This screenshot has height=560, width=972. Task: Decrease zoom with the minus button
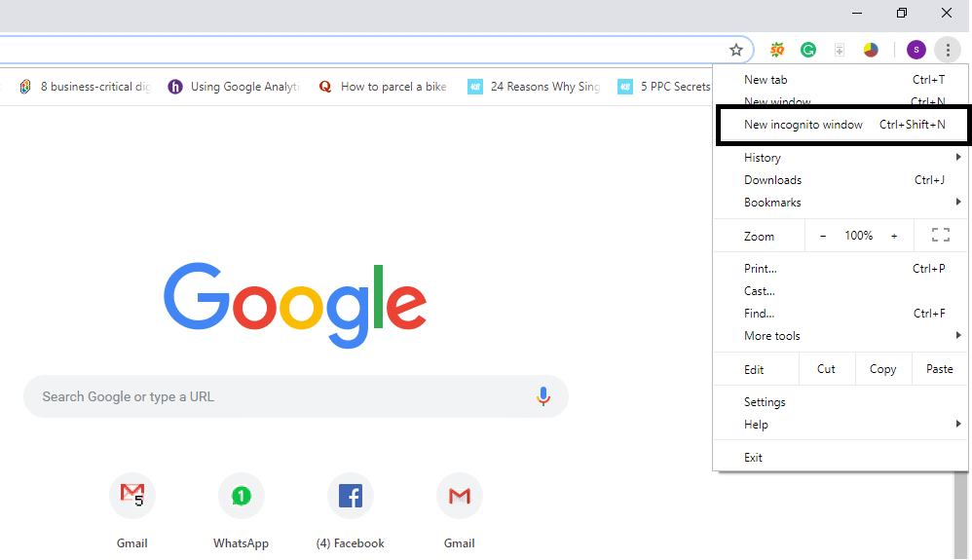tap(823, 236)
